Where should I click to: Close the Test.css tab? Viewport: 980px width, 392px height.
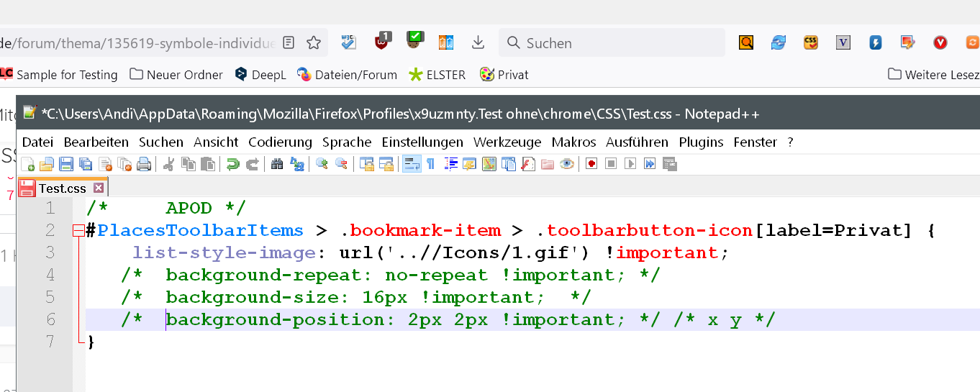click(99, 188)
